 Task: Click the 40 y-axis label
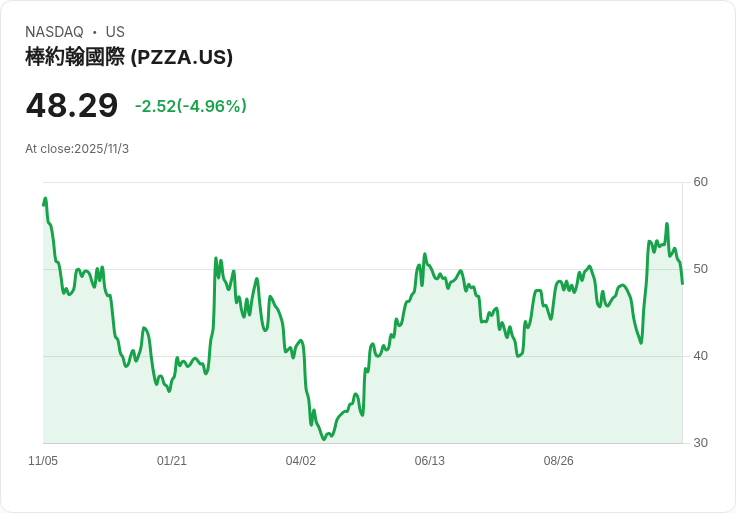700,356
